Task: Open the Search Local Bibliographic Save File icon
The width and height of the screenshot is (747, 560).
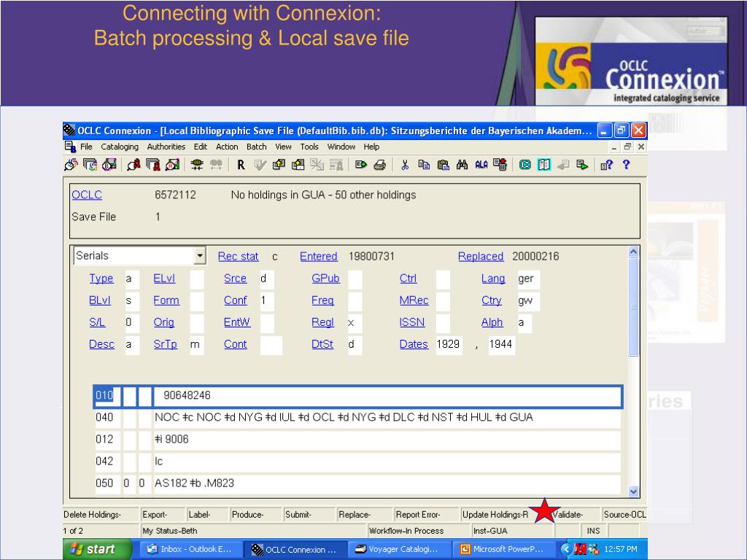Action: [109, 165]
